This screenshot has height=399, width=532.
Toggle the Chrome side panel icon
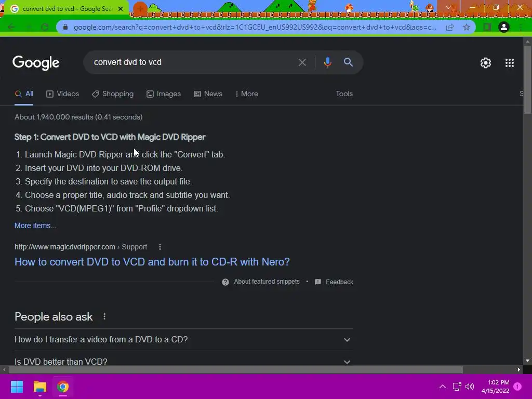[x=487, y=27]
